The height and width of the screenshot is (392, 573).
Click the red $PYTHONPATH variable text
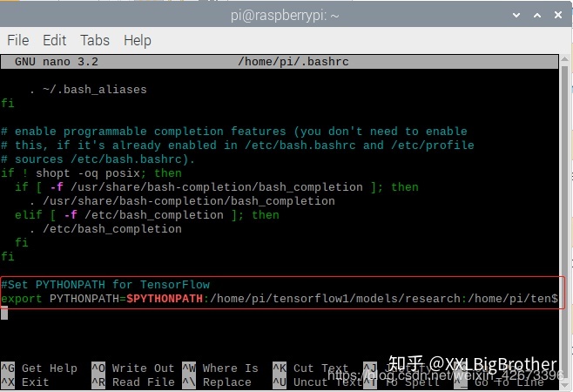point(165,299)
